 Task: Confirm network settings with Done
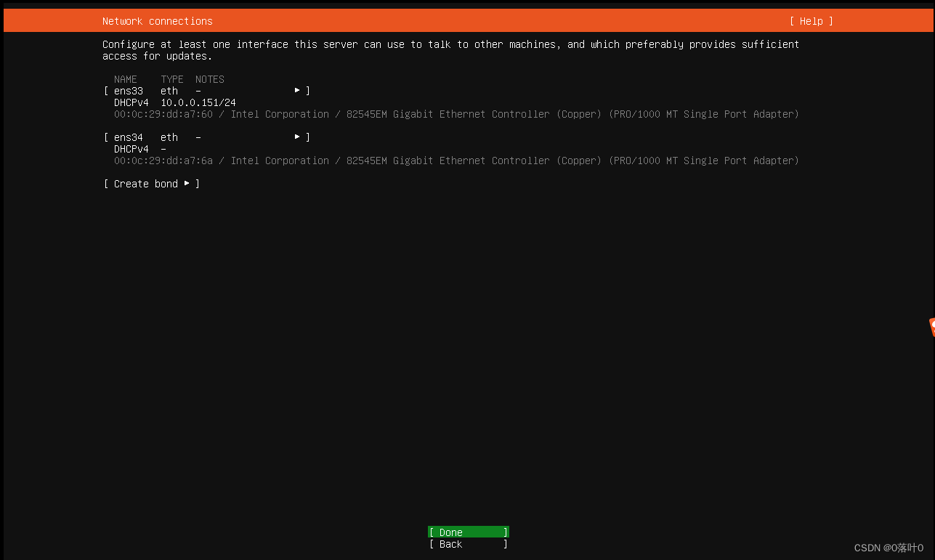point(469,532)
